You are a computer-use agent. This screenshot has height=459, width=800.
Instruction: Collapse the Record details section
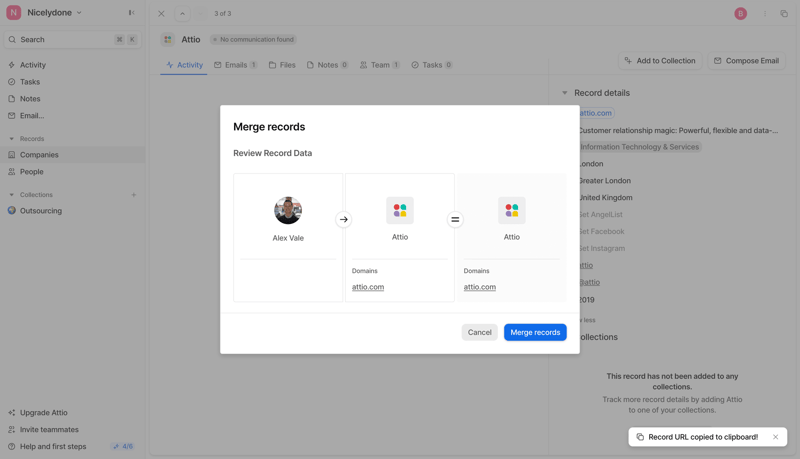click(x=564, y=93)
